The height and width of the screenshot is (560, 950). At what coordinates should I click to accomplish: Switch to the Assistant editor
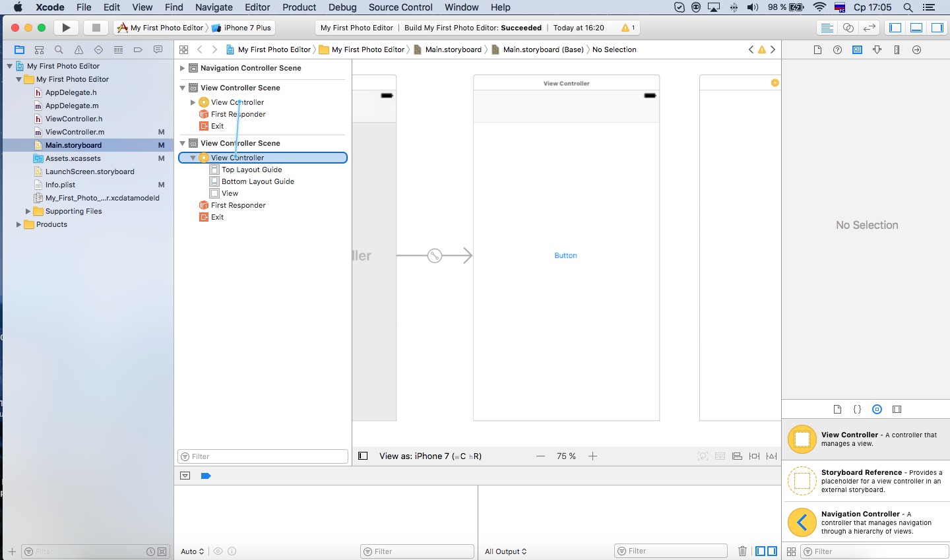point(848,28)
